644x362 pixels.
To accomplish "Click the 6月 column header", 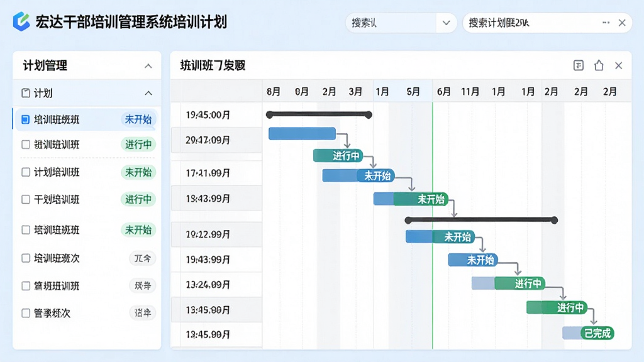I will [x=443, y=92].
